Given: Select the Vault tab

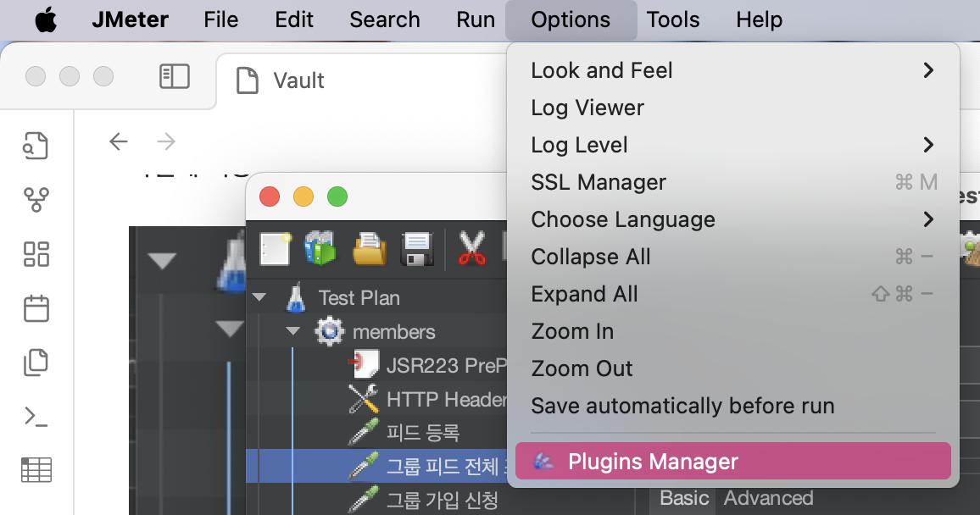Looking at the screenshot, I should [298, 81].
